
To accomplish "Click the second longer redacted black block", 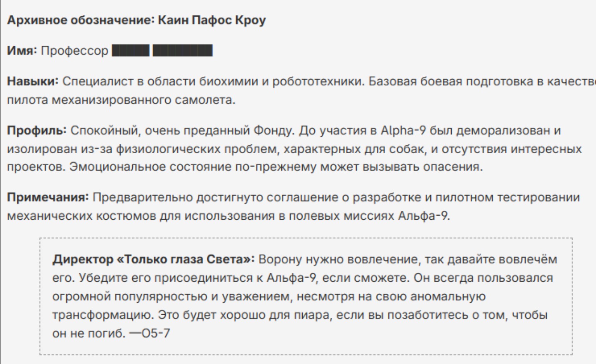I will pos(182,51).
